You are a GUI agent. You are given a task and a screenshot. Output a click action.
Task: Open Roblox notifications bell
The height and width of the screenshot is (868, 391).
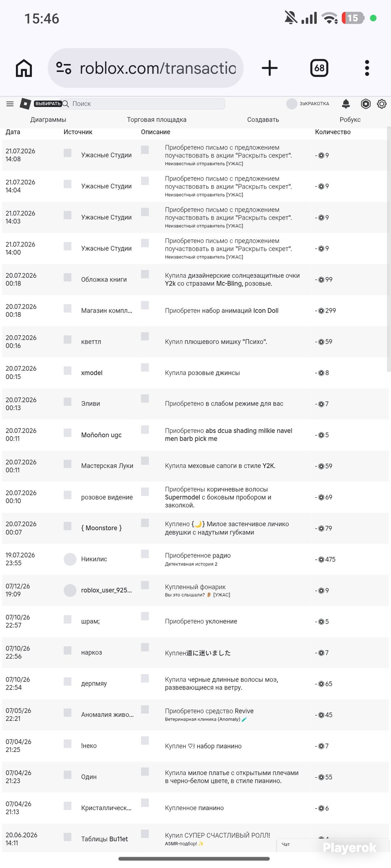tap(346, 104)
